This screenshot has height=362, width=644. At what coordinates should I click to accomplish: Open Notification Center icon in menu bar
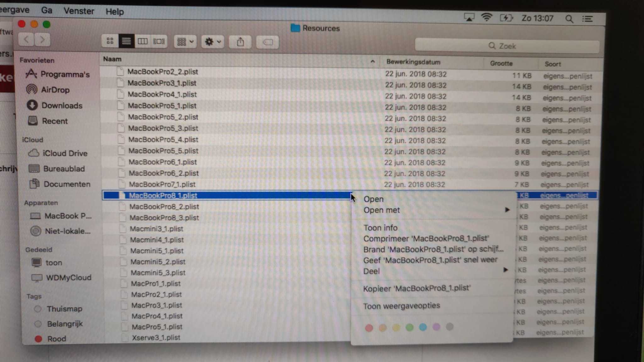tap(587, 19)
